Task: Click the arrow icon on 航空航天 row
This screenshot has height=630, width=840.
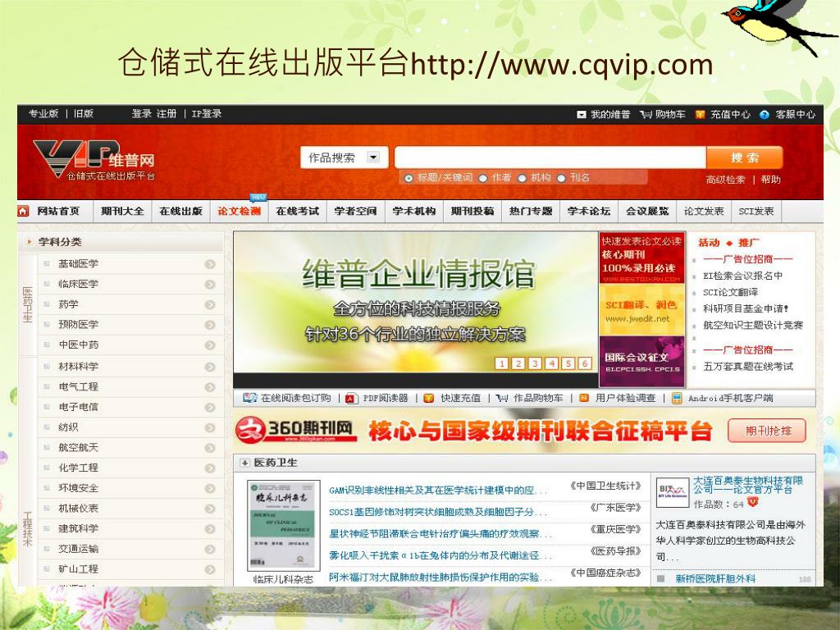Action: (210, 448)
